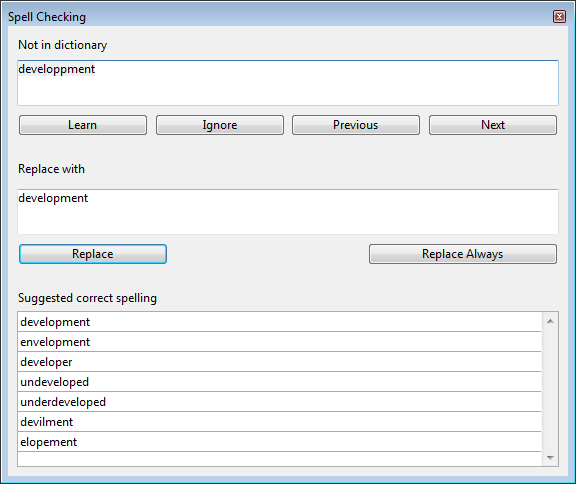Go to Previous misspelling
The height and width of the screenshot is (484, 576).
356,125
